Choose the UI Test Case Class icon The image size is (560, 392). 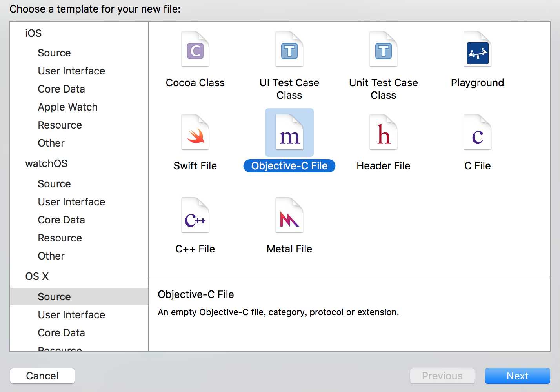click(289, 49)
